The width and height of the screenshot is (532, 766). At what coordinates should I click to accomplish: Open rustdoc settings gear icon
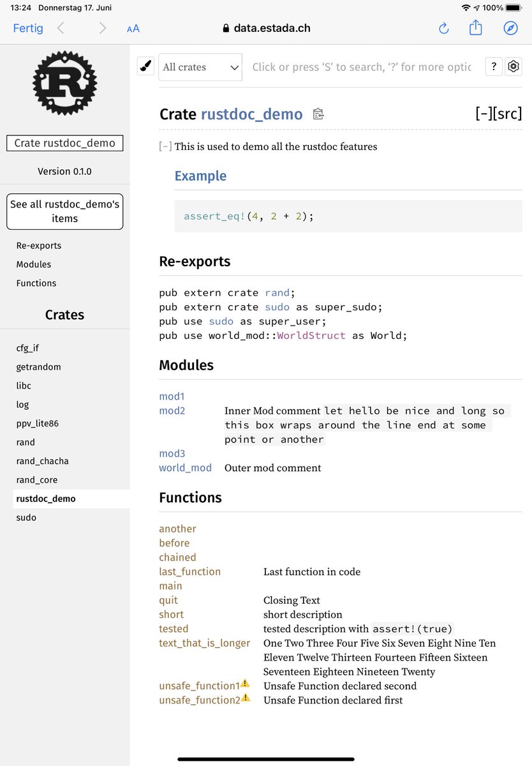[514, 67]
